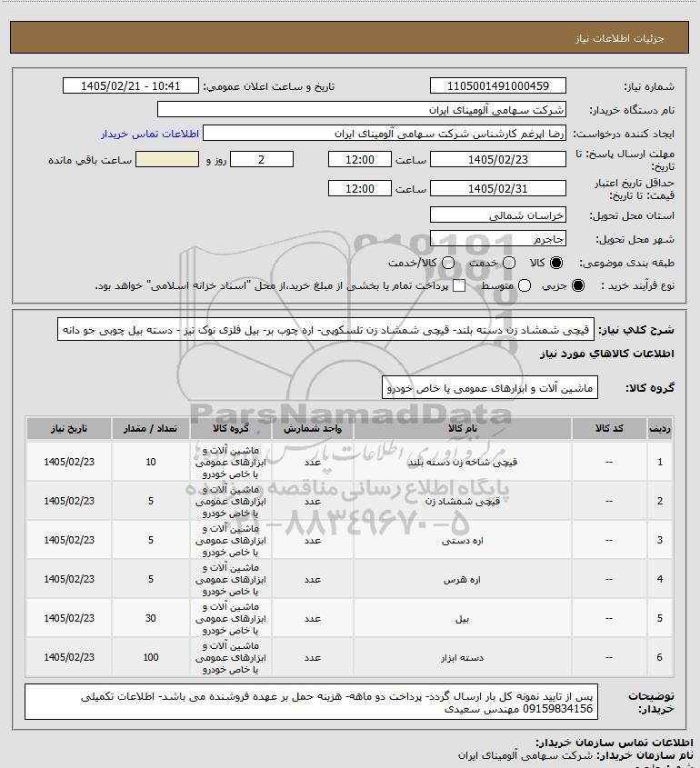Viewport: 700px width, 768px height.
Task: Select the قیچی شمشاد زن table row
Action: 350,501
